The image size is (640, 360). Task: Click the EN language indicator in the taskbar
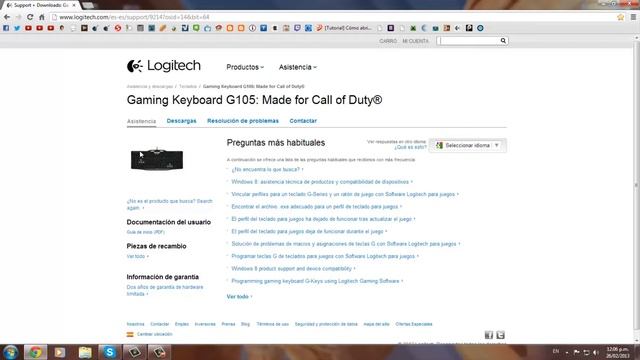click(x=556, y=351)
